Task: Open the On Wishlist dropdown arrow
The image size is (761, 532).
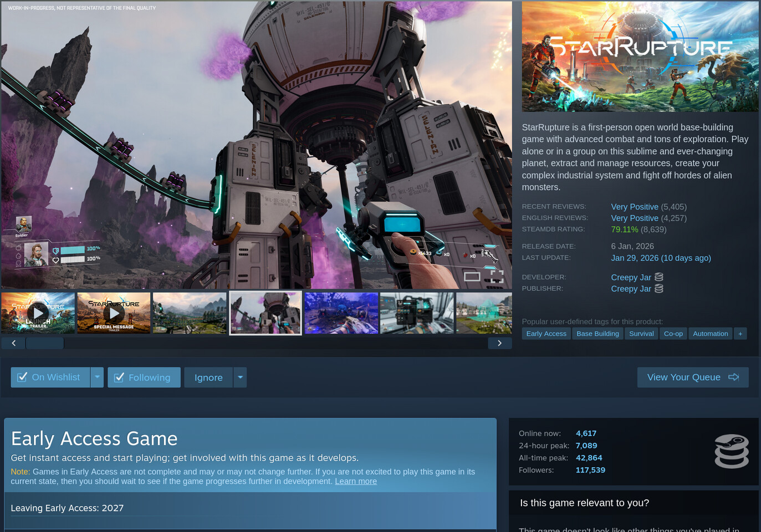Action: tap(97, 377)
